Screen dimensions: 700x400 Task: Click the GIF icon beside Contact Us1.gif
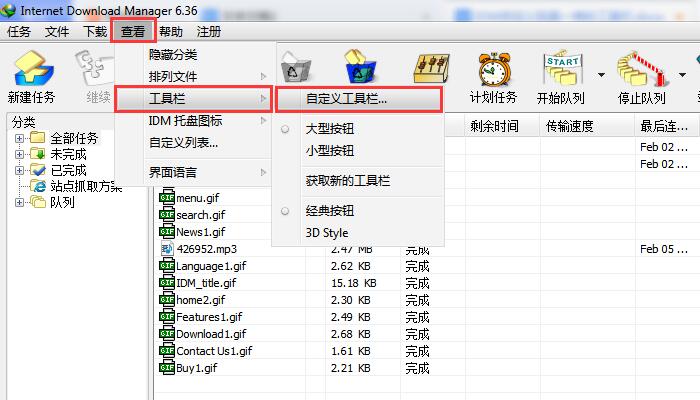click(x=167, y=350)
